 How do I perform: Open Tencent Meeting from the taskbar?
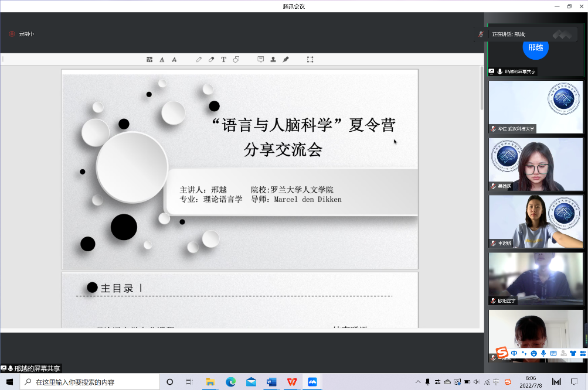tap(312, 382)
